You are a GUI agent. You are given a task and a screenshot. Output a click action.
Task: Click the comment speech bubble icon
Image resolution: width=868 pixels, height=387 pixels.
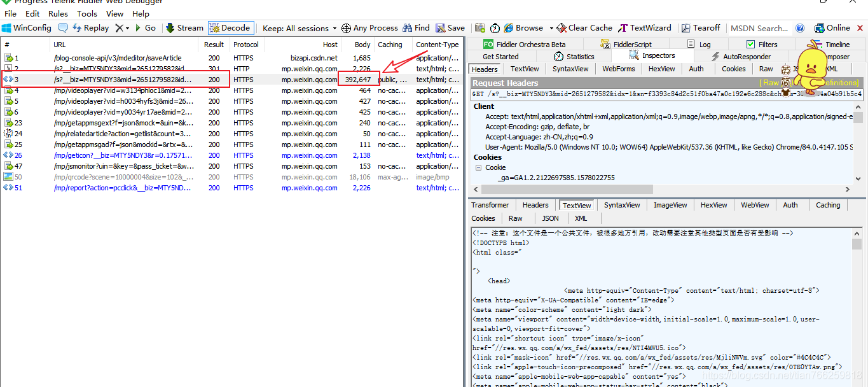point(62,28)
